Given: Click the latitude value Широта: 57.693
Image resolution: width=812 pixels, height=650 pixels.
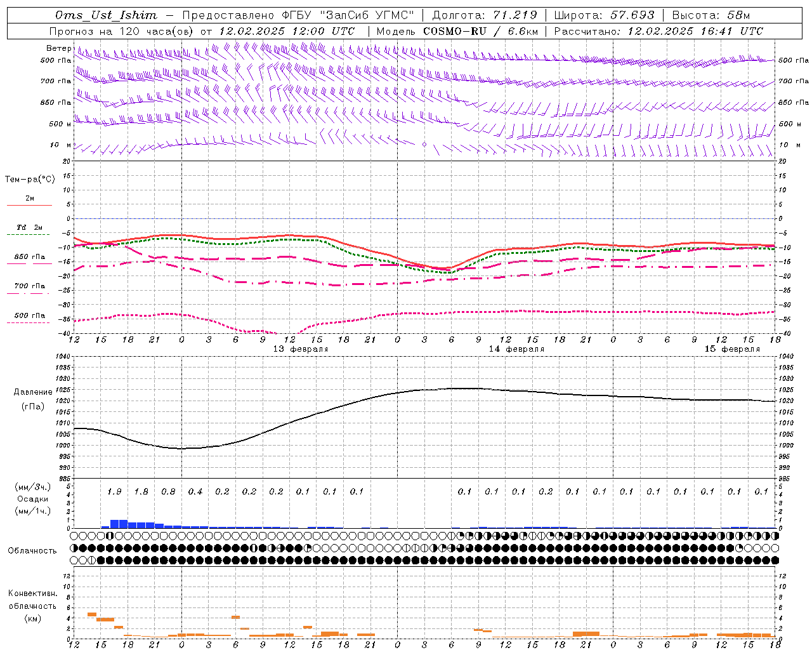Looking at the screenshot, I should pos(604,15).
